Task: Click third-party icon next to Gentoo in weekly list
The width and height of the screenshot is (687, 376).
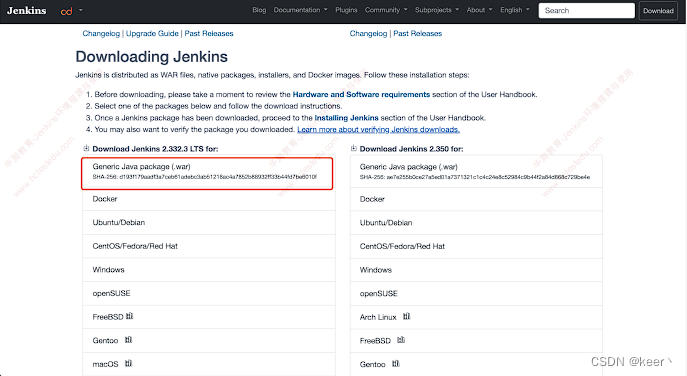Action: click(396, 364)
